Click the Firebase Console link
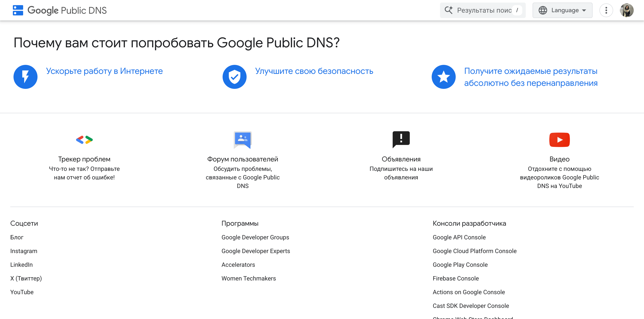644x319 pixels. (x=456, y=278)
